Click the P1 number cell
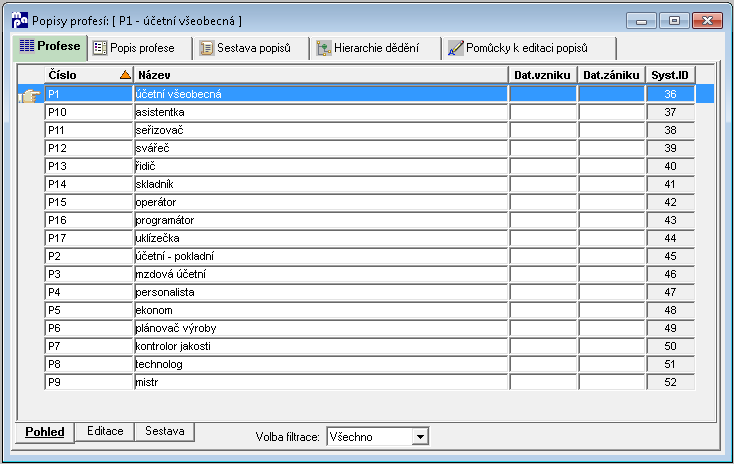 89,94
